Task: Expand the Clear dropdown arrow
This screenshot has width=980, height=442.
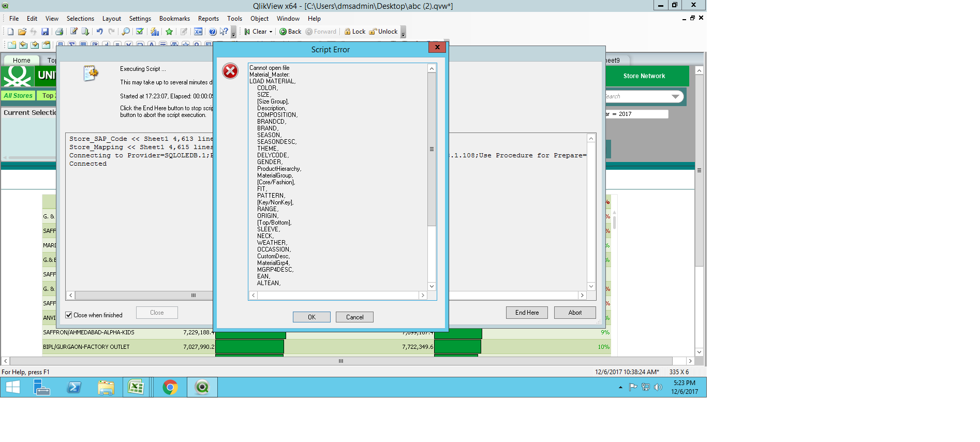Action: tap(271, 32)
